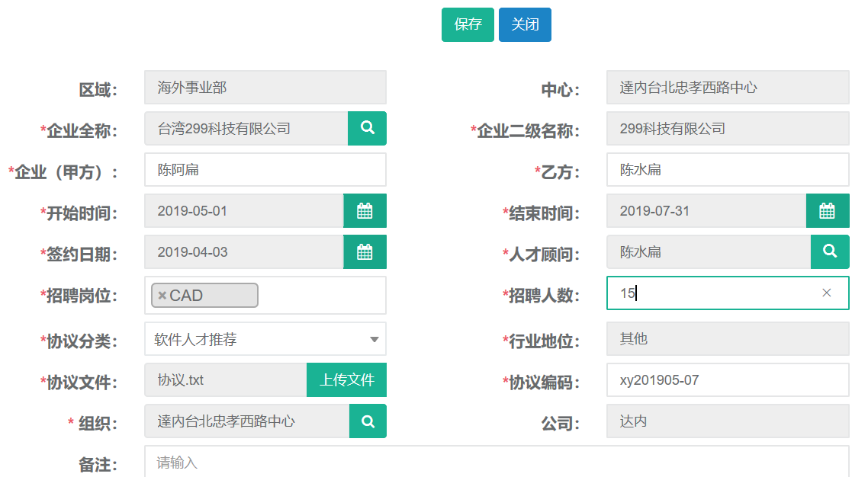Open calendar picker for 结束时间

(x=827, y=211)
